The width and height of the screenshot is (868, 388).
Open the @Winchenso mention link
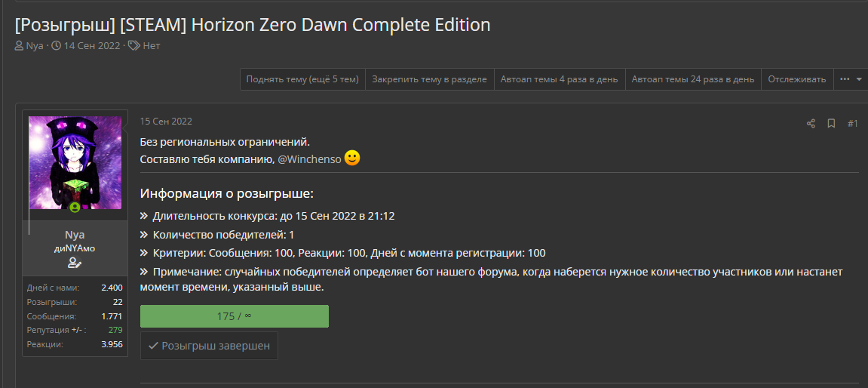309,159
